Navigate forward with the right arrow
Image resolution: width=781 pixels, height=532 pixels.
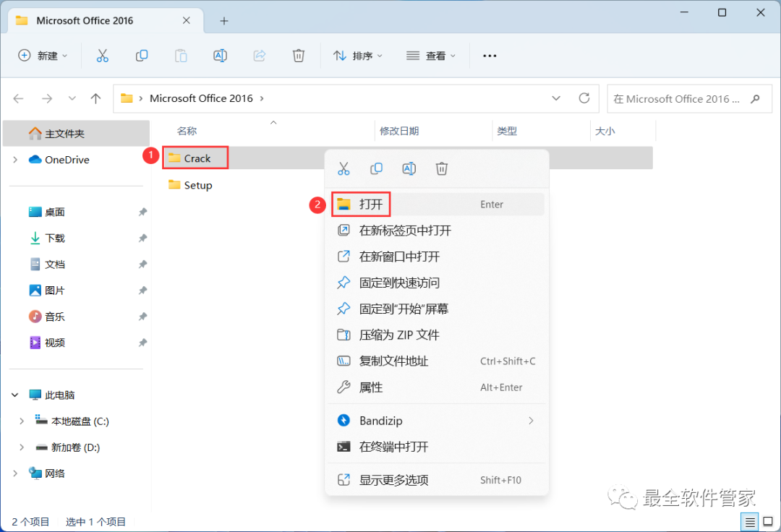pyautogui.click(x=47, y=98)
